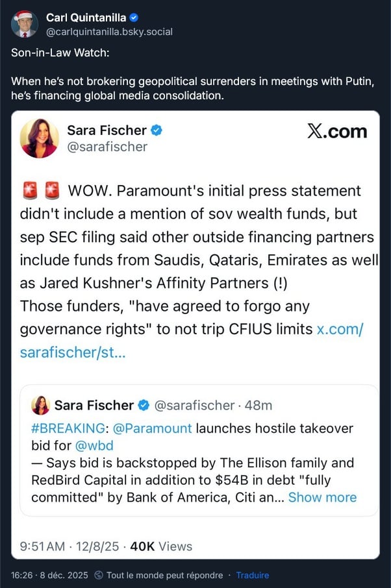Click the verified badge in quoted tweet
Viewport: 391px width, 588px height.
(144, 405)
